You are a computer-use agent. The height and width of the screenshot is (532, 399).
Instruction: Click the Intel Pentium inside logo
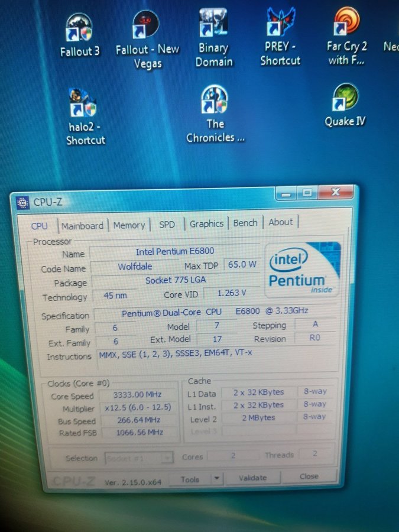303,270
